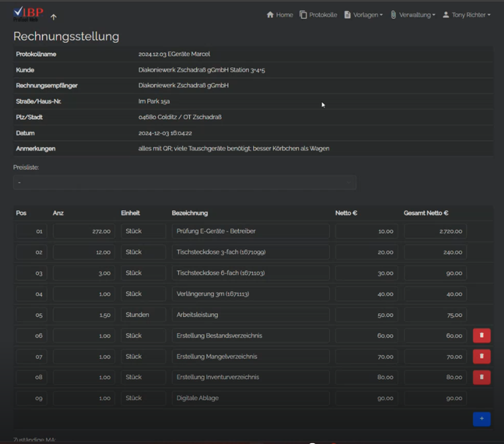This screenshot has height=444, width=504.
Task: Open Tony Richter user menu
Action: (466, 15)
